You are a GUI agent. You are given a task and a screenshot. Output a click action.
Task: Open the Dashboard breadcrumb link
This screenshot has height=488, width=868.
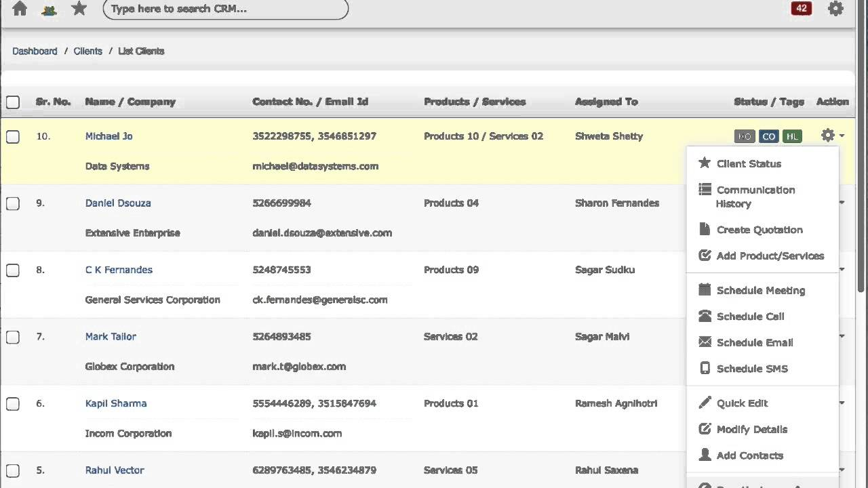click(35, 51)
